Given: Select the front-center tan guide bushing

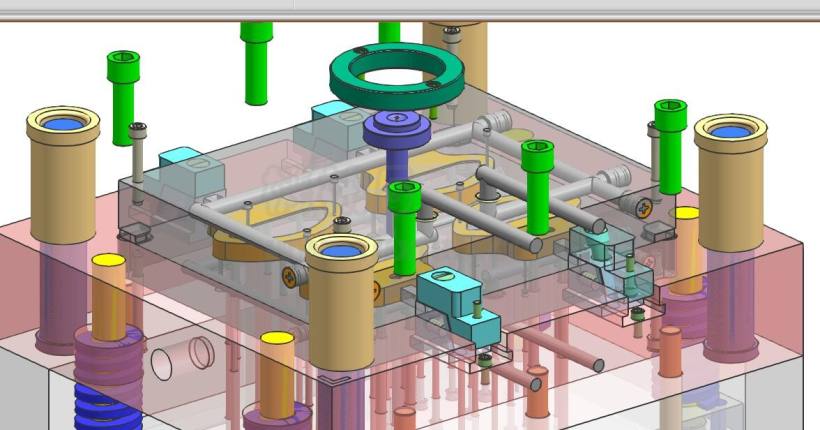Looking at the screenshot, I should click(x=341, y=302).
